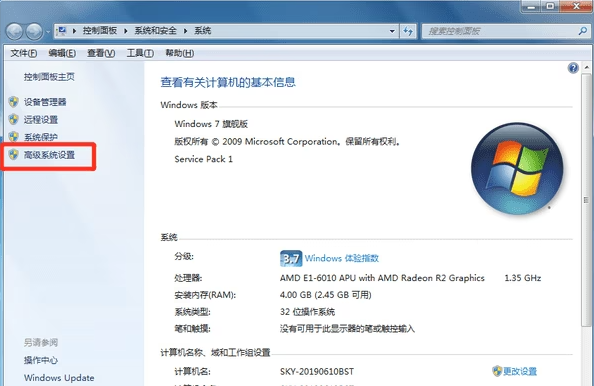Click the Windows 7 logo image
Screen dimensions: 594x386
click(x=517, y=169)
